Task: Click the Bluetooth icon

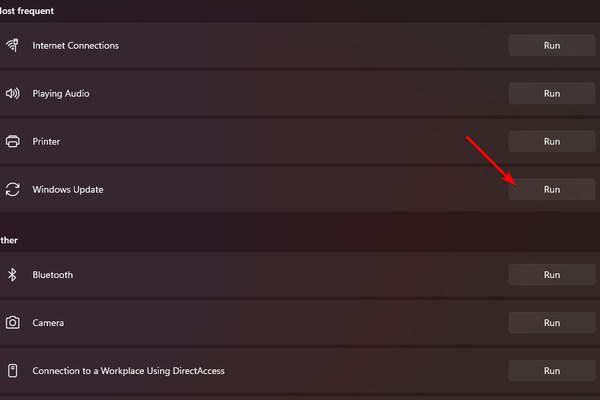Action: click(12, 274)
